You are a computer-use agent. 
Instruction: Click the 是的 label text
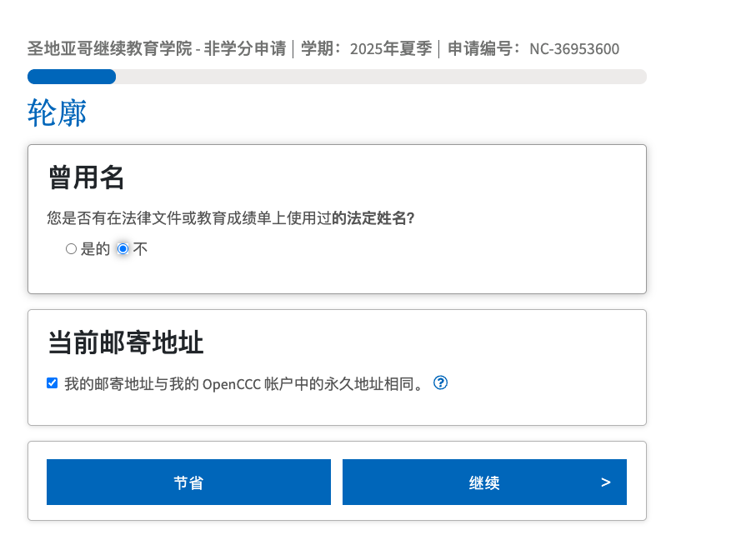click(95, 249)
